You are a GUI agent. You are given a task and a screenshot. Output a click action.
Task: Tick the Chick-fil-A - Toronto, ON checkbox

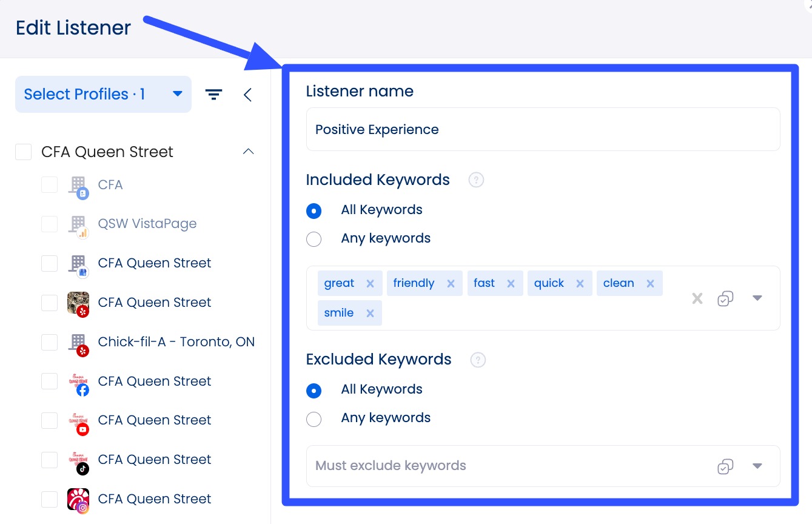click(x=50, y=342)
